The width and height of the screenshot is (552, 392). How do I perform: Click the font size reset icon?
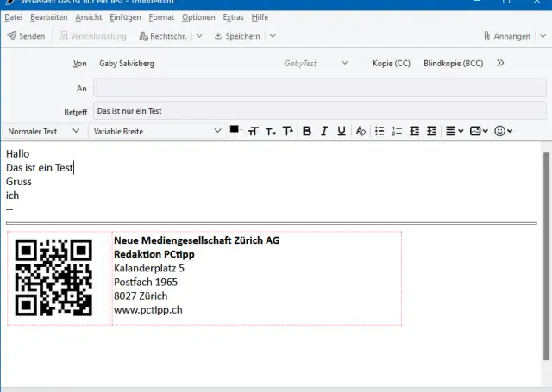click(x=254, y=131)
